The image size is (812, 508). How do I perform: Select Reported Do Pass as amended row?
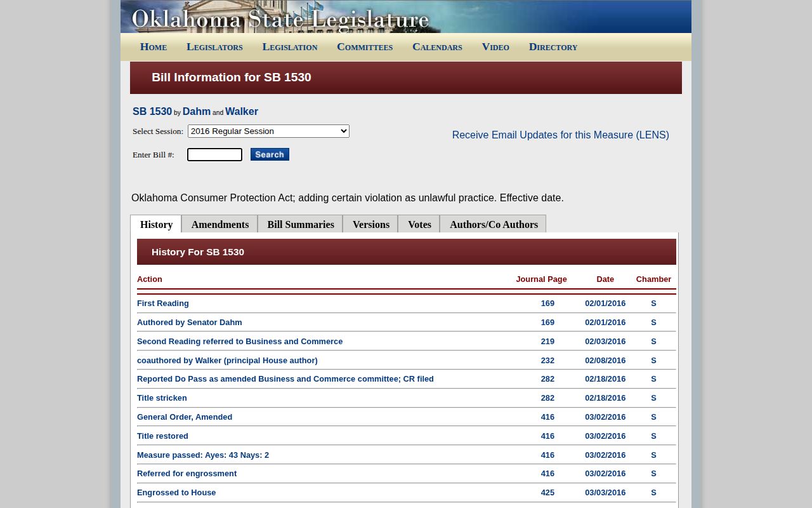coord(407,378)
